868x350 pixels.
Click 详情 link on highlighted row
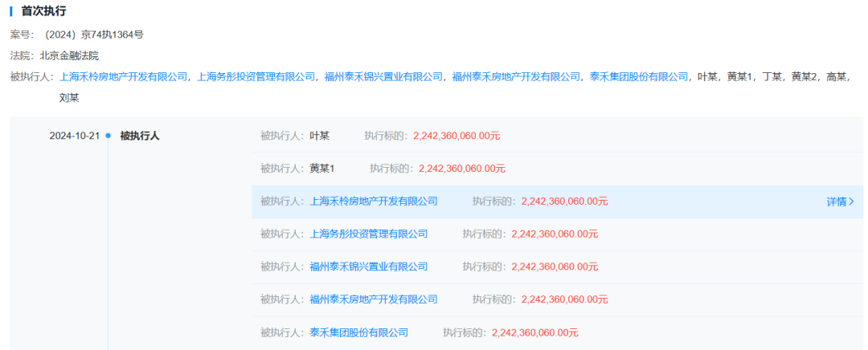(x=841, y=201)
